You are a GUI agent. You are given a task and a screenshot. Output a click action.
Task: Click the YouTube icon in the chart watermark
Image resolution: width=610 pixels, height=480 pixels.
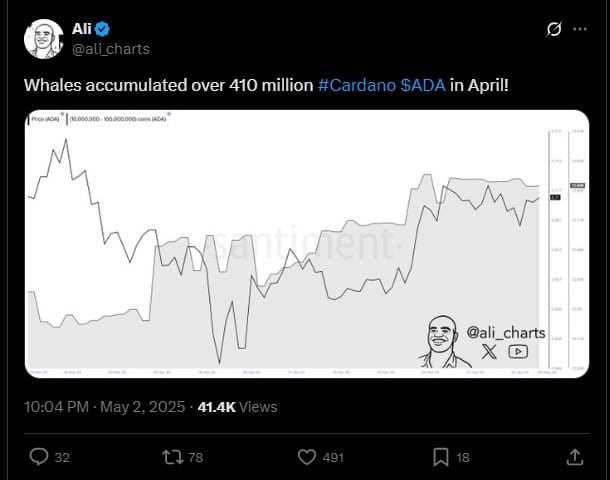[517, 351]
